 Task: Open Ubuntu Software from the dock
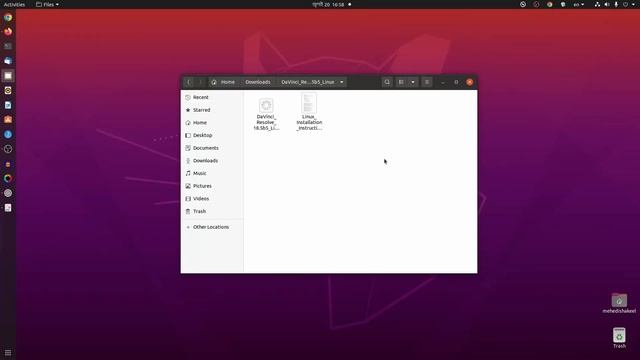coord(8,120)
